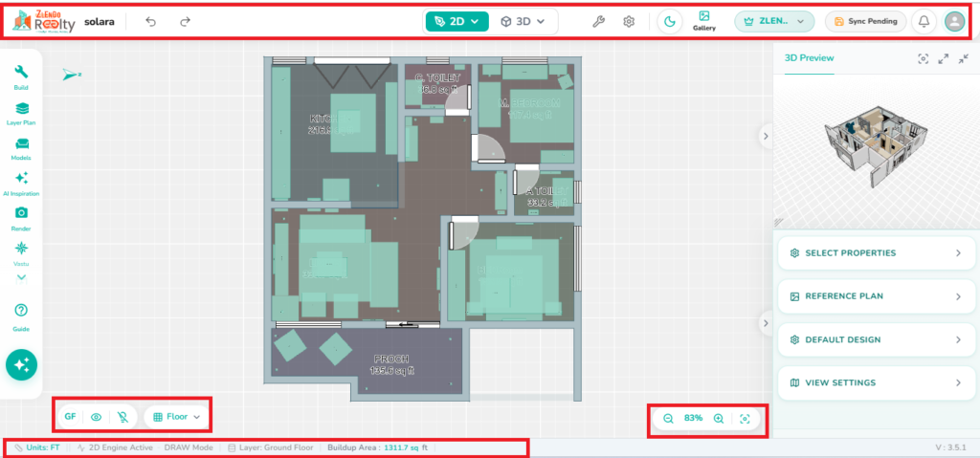Open the Build tools panel

point(21,77)
